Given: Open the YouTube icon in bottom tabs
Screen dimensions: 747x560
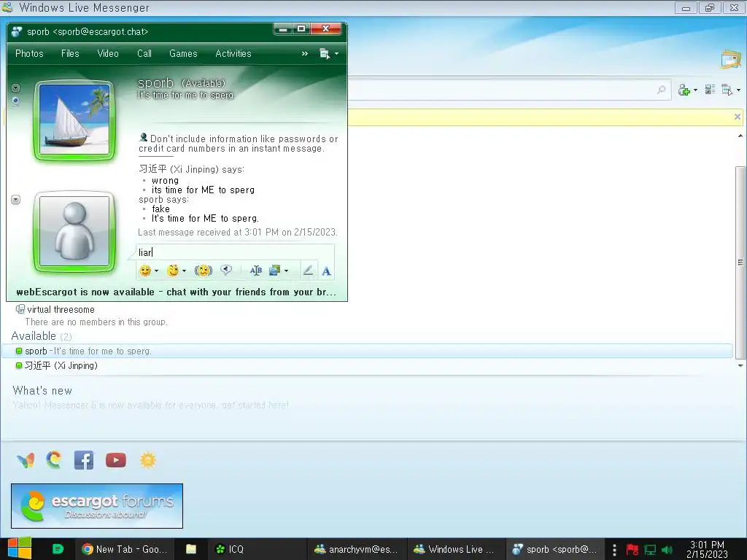Looking at the screenshot, I should [x=116, y=460].
